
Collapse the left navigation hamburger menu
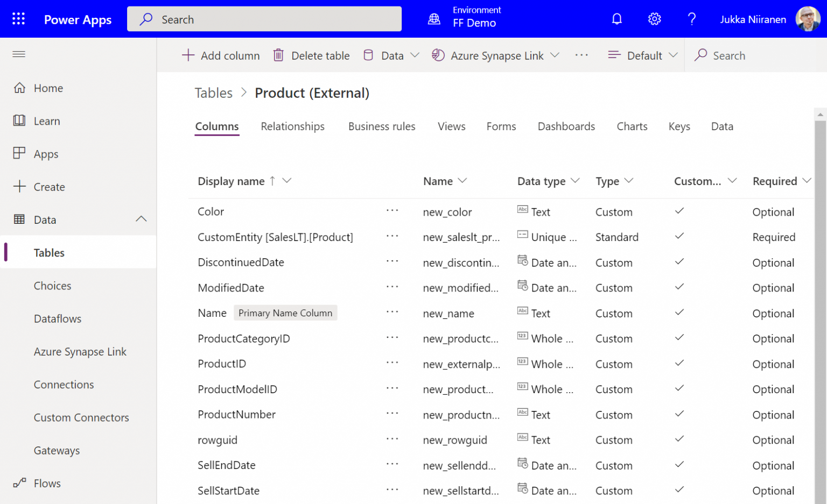click(19, 54)
